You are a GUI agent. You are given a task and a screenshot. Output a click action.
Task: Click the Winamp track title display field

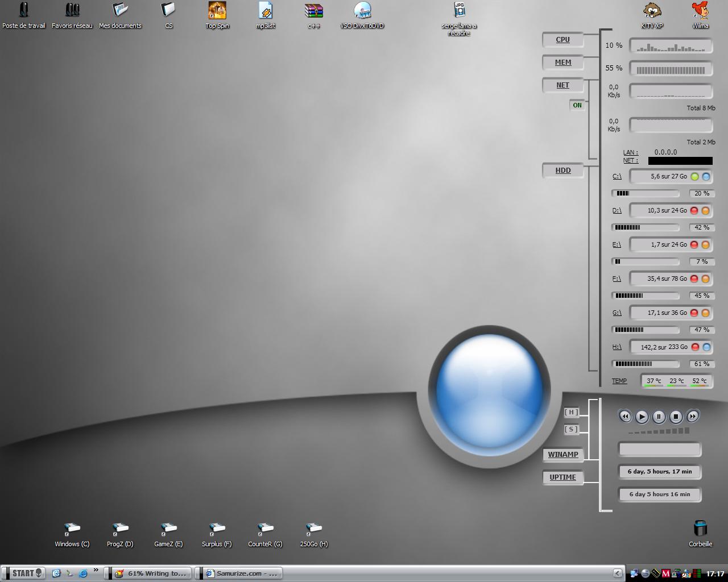[660, 450]
